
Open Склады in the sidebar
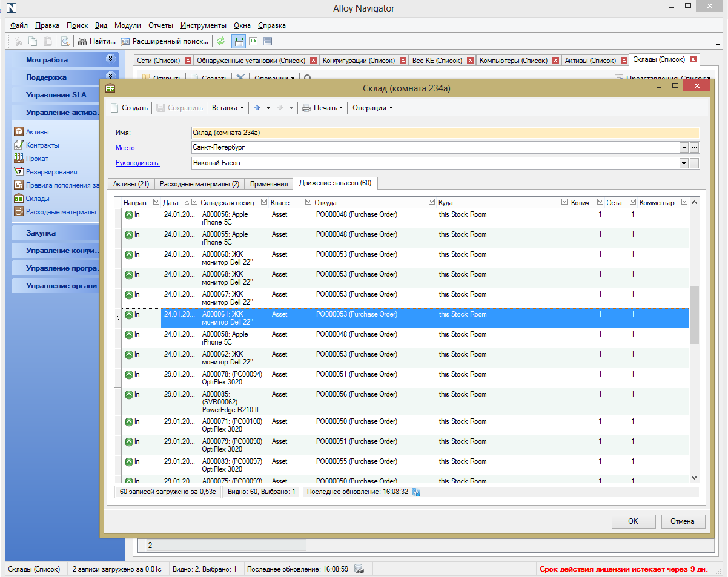[x=38, y=199]
